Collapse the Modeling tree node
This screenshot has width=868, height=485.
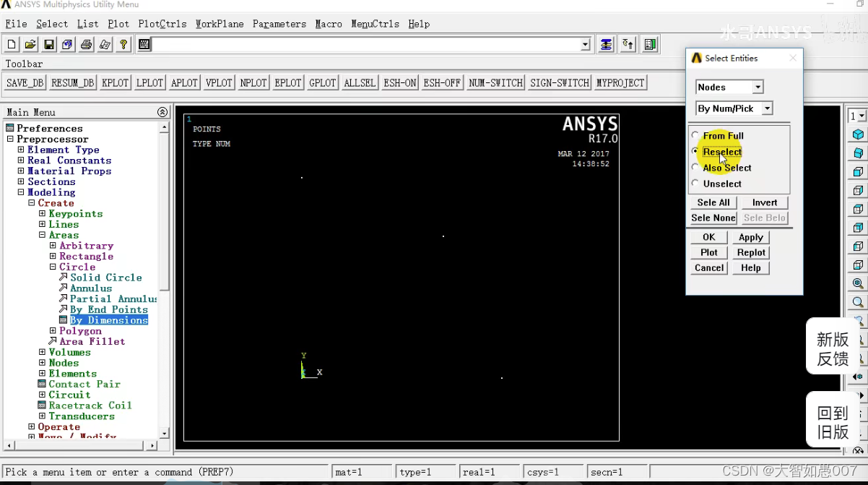pos(21,192)
